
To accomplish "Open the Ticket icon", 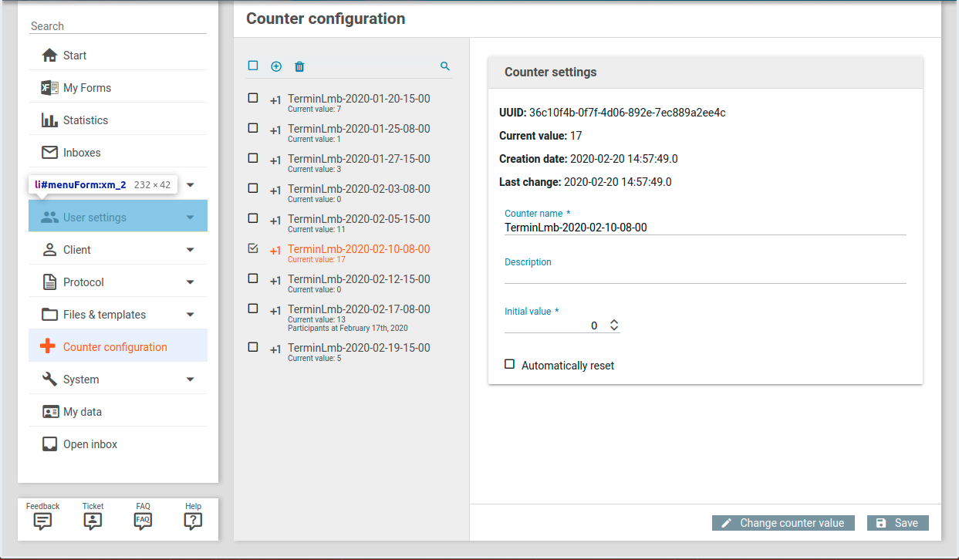I will pos(93,521).
